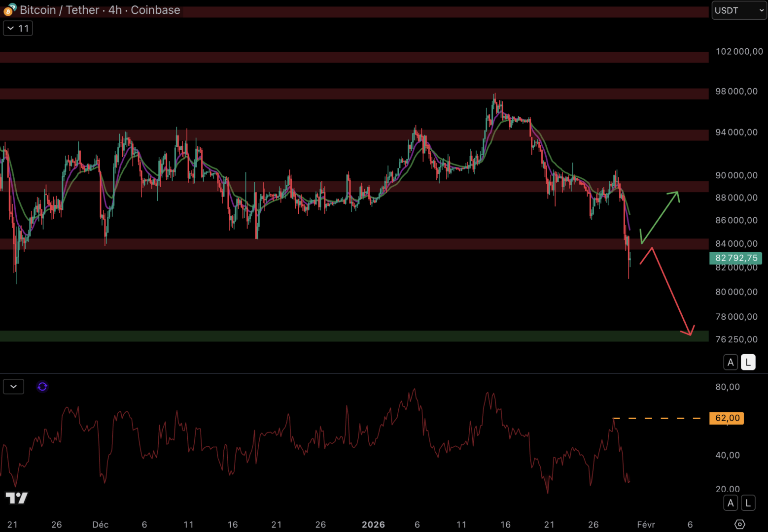
Task: Toggle log scale on the price pane
Action: (748, 363)
